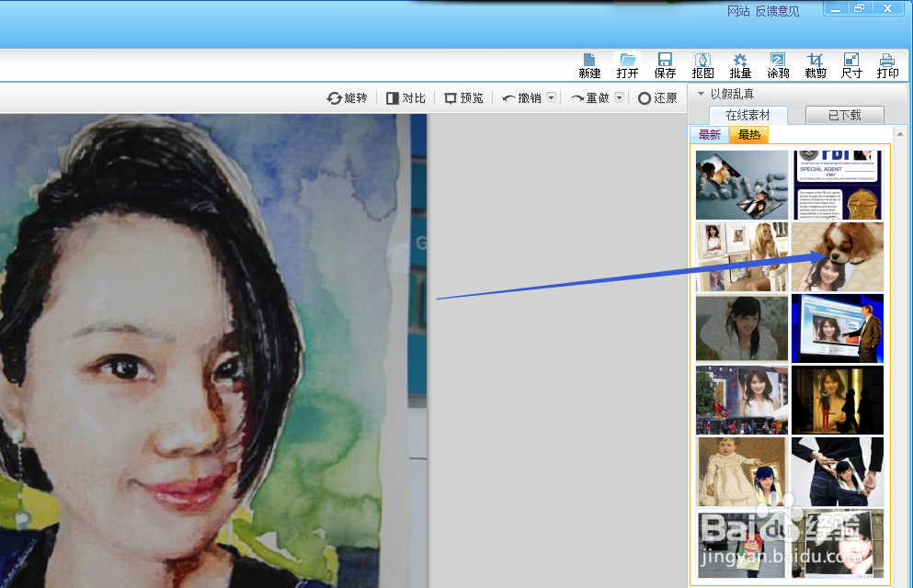Open the 预览 preview
913x588 pixels.
tap(463, 98)
